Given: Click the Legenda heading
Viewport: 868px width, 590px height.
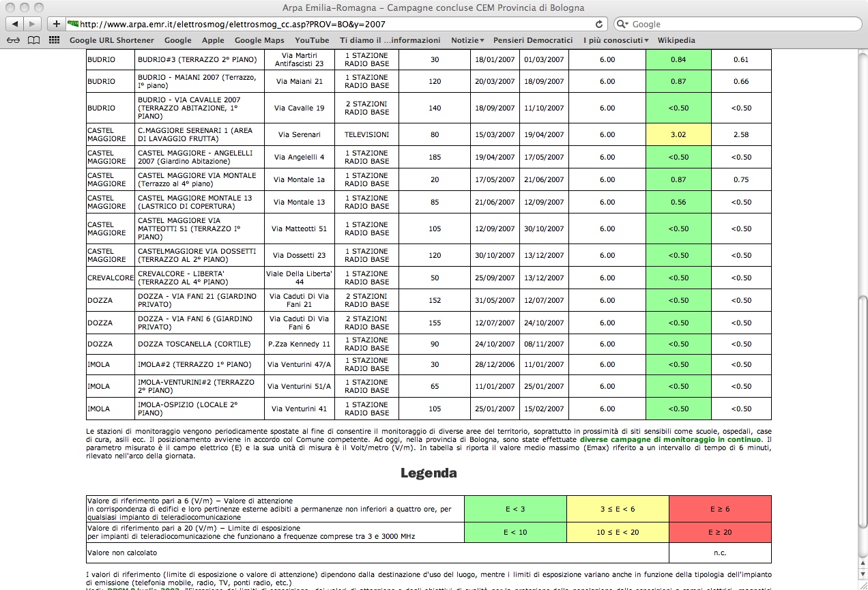Looking at the screenshot, I should point(429,473).
